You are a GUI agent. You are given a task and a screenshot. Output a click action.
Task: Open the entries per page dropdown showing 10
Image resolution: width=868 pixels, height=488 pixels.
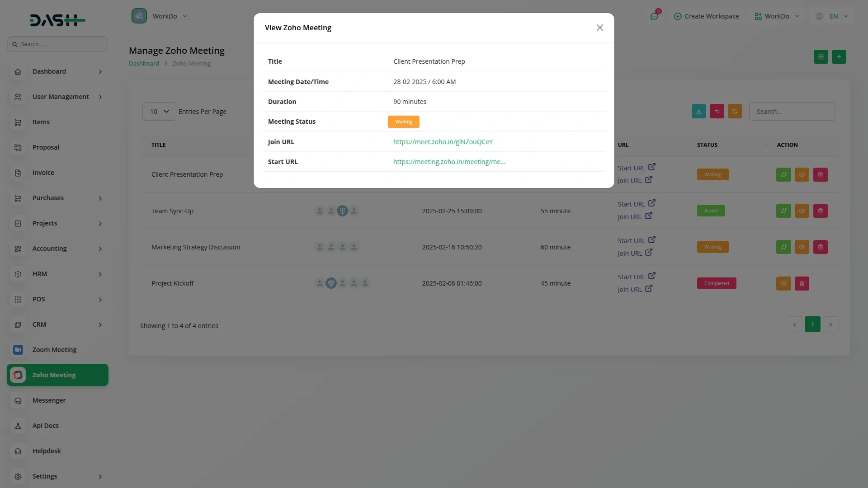(158, 111)
